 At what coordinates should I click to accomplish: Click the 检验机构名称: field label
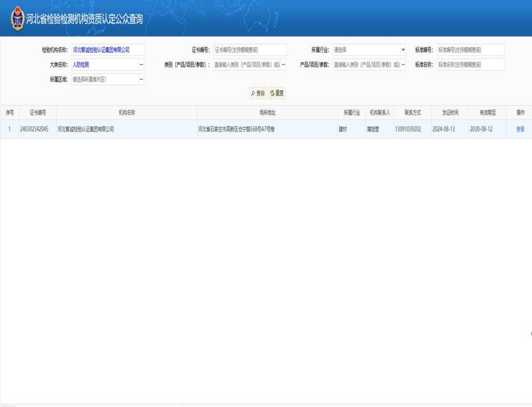[55, 50]
